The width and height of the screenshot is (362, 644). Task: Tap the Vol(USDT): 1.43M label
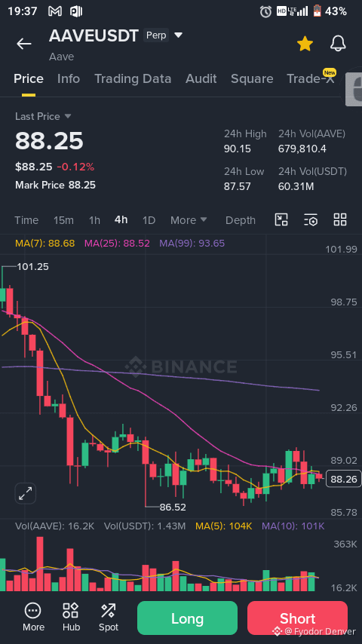point(145,526)
